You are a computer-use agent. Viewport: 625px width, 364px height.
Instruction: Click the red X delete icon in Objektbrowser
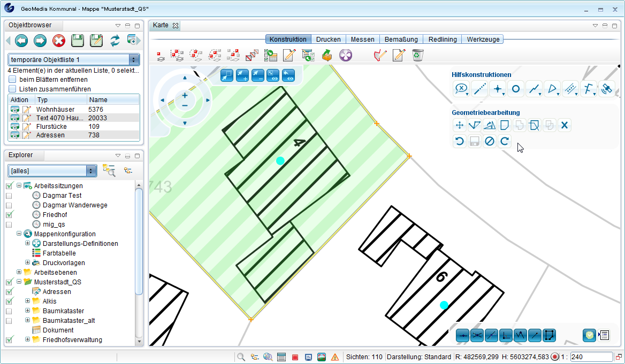click(59, 41)
